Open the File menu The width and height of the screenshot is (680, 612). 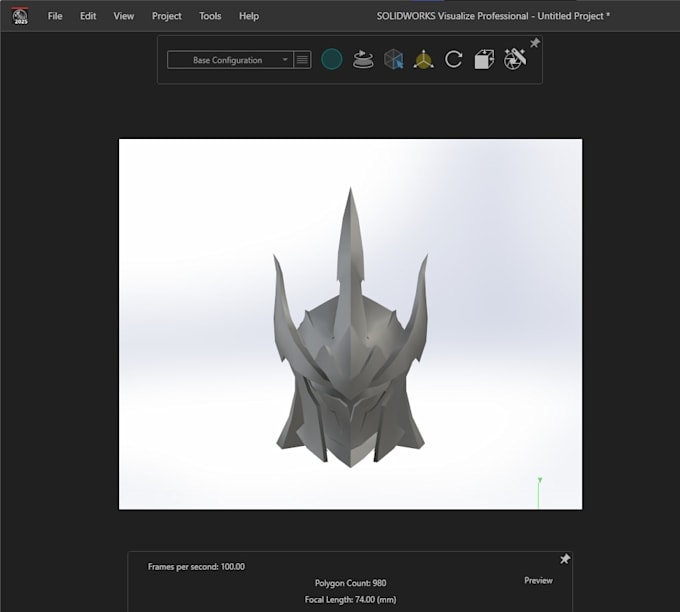(55, 16)
